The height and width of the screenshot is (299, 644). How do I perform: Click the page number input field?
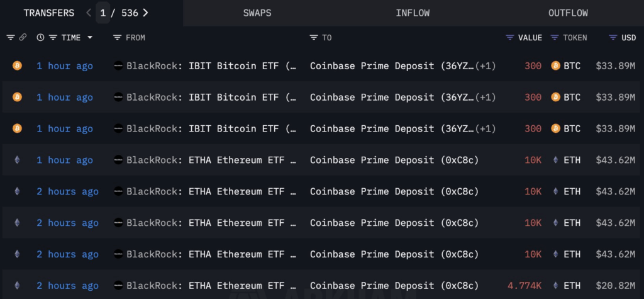103,13
